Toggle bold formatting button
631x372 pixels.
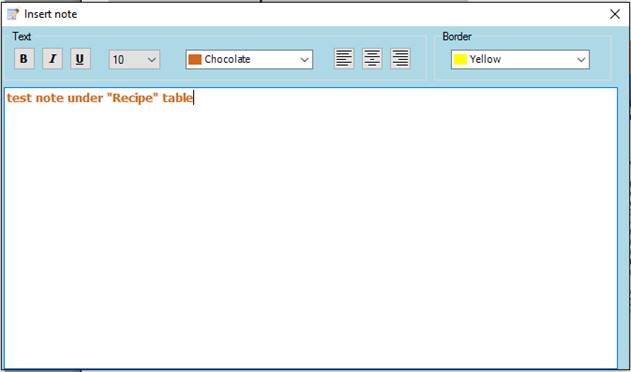(24, 59)
